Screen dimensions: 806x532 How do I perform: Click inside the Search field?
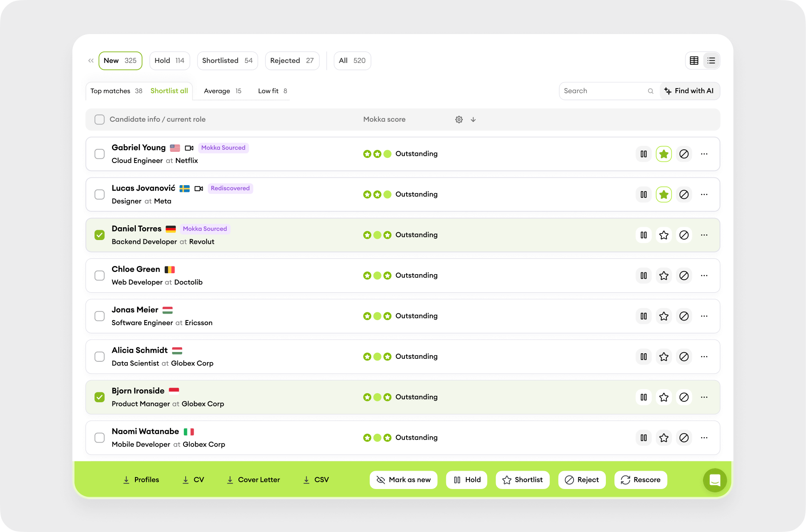(x=605, y=91)
